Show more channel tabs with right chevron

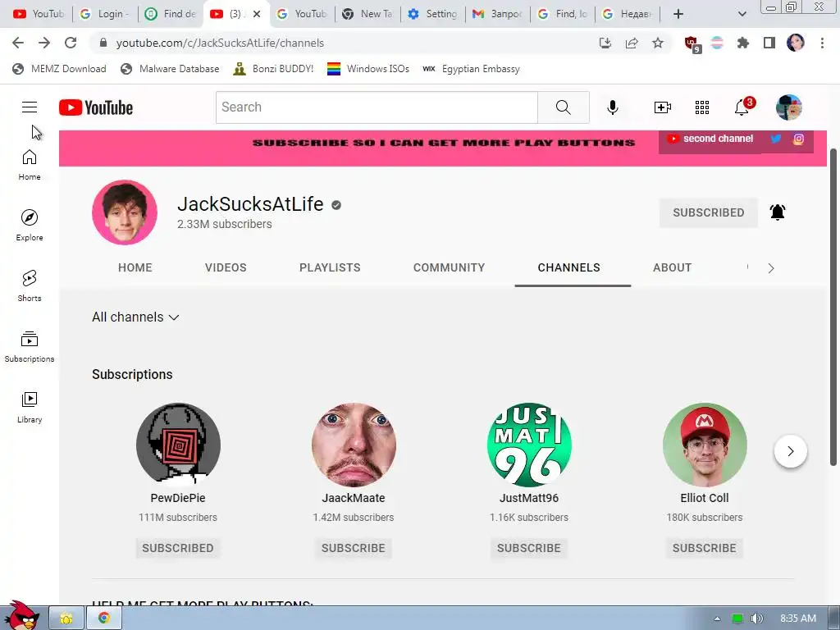tap(771, 268)
